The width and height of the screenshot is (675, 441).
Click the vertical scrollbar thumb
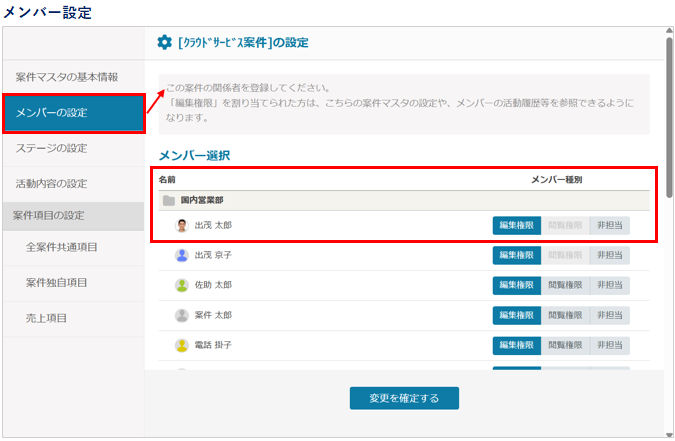[669, 117]
